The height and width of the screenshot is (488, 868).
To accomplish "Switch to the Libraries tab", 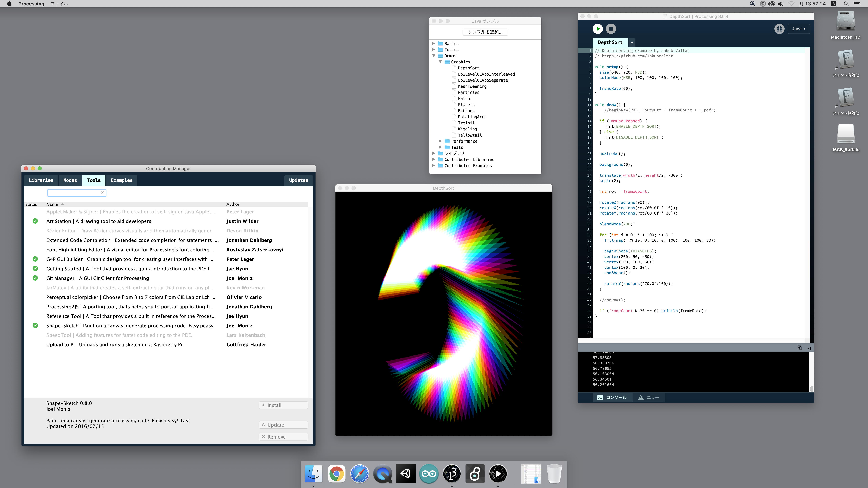I will (41, 180).
